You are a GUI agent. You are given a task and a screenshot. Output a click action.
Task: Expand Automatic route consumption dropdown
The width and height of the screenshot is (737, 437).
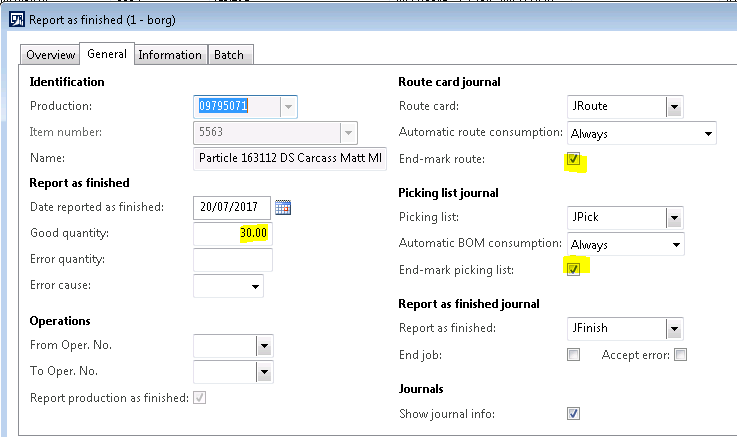click(x=708, y=133)
